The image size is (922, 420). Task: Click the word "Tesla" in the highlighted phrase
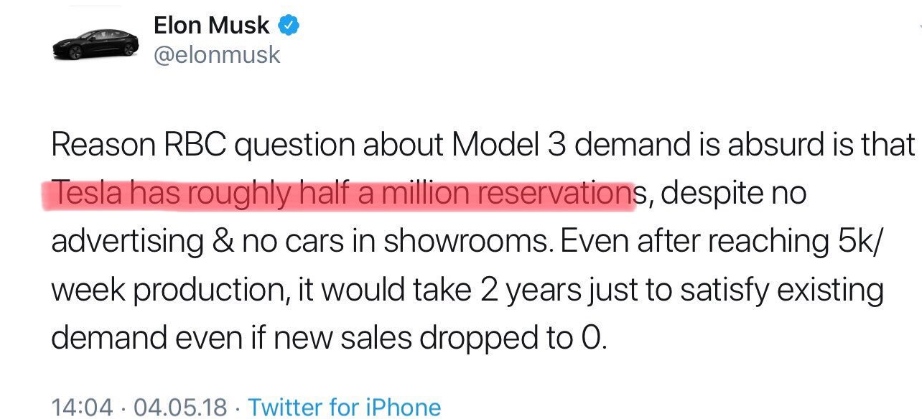pos(86,194)
